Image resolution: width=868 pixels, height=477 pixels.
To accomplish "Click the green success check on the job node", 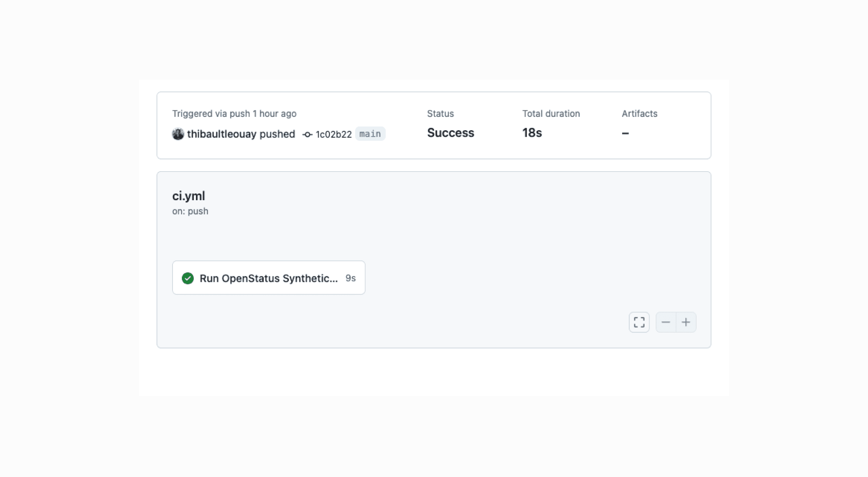I will [187, 278].
